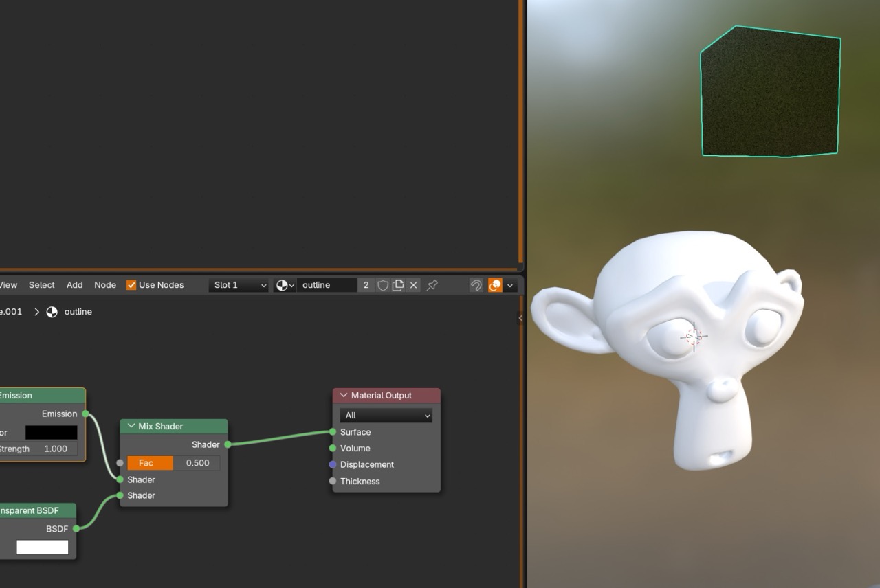Toggle the node overlays icon
This screenshot has height=588, width=880.
495,285
